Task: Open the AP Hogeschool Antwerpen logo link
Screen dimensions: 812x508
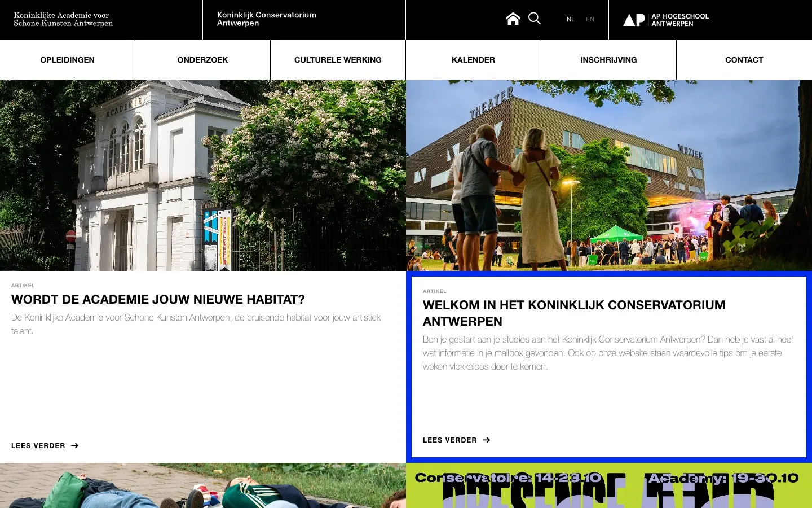Action: 666,20
